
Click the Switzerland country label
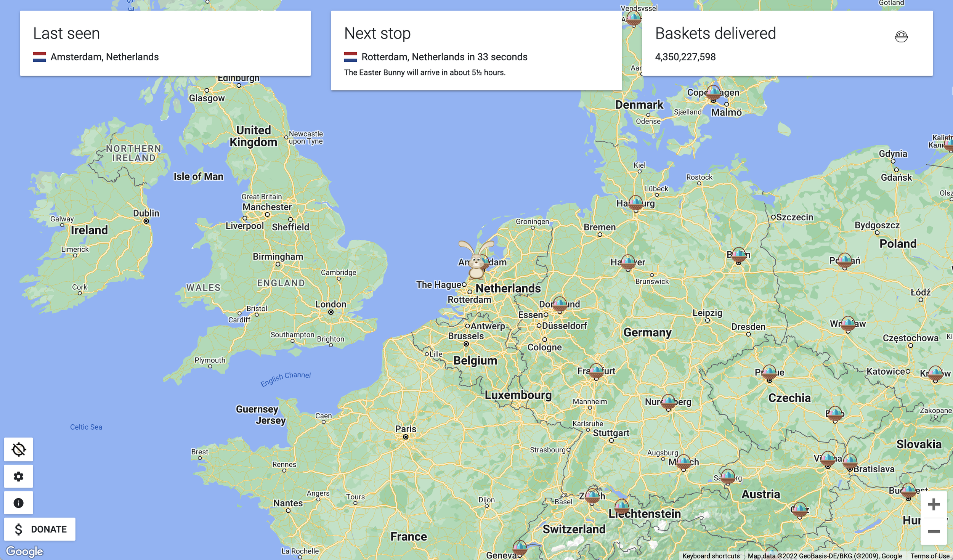574,529
